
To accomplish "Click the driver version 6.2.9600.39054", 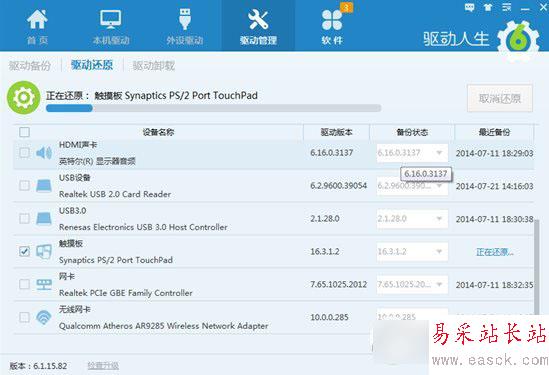I will point(339,186).
